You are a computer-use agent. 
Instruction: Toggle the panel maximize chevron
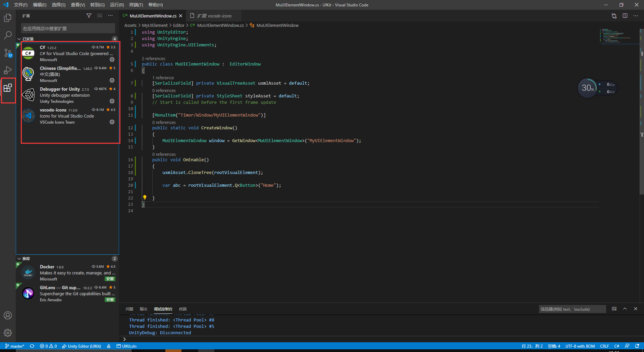(x=625, y=309)
